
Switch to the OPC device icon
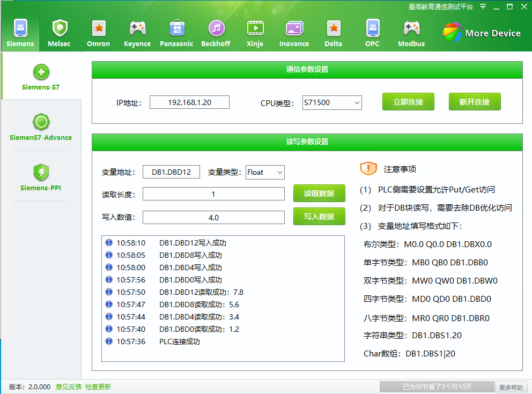pyautogui.click(x=373, y=28)
